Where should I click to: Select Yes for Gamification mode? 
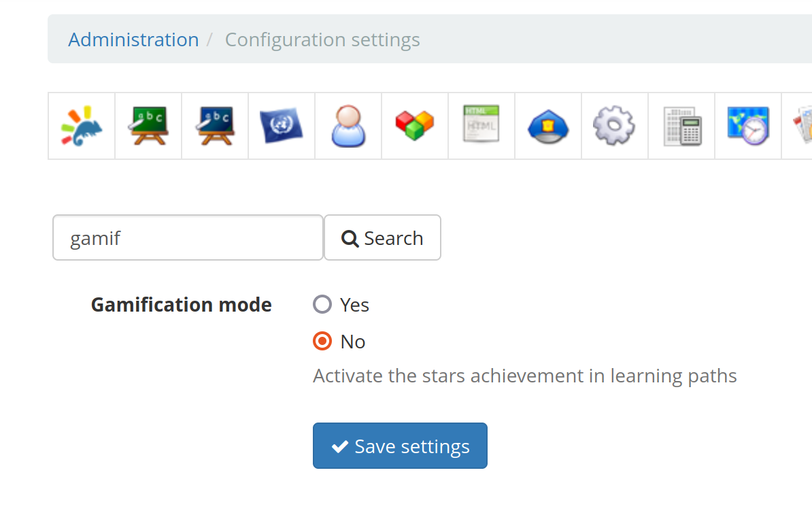(322, 304)
